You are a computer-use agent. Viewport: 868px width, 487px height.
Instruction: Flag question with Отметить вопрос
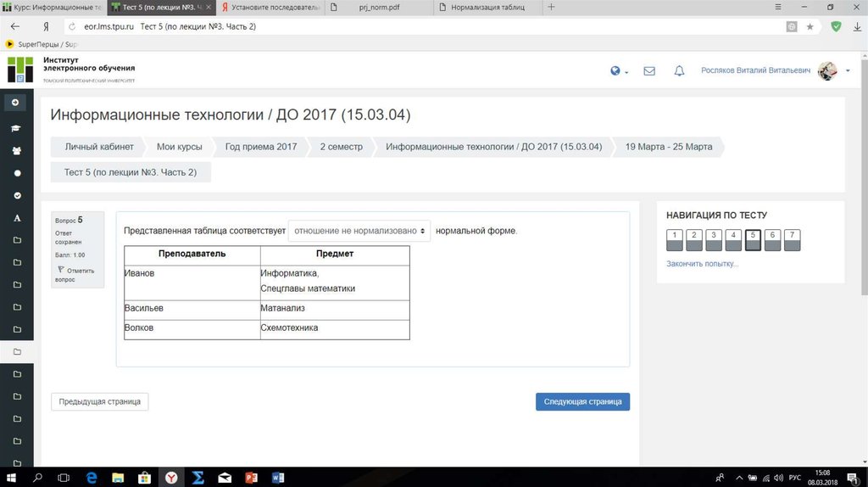[75, 275]
